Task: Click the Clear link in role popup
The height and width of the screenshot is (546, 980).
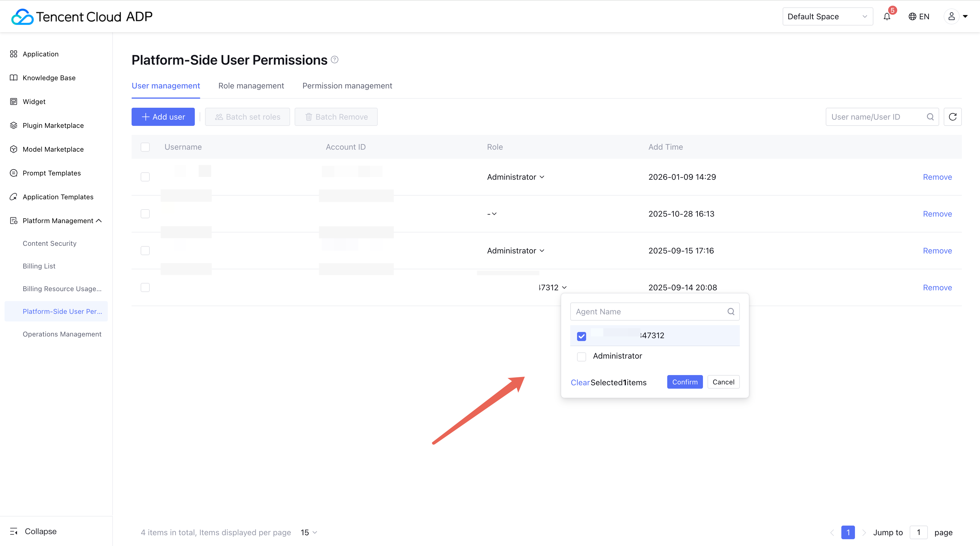Action: 580,382
